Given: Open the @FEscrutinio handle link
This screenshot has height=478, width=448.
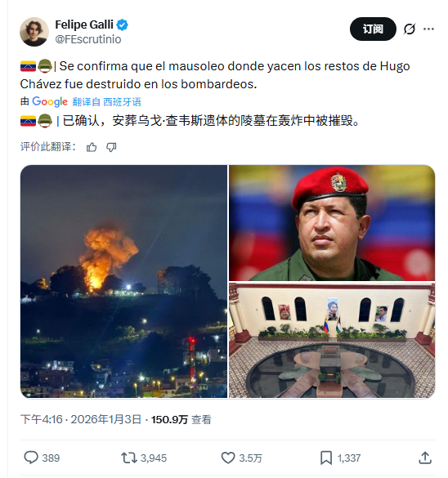Looking at the screenshot, I should pos(88,39).
